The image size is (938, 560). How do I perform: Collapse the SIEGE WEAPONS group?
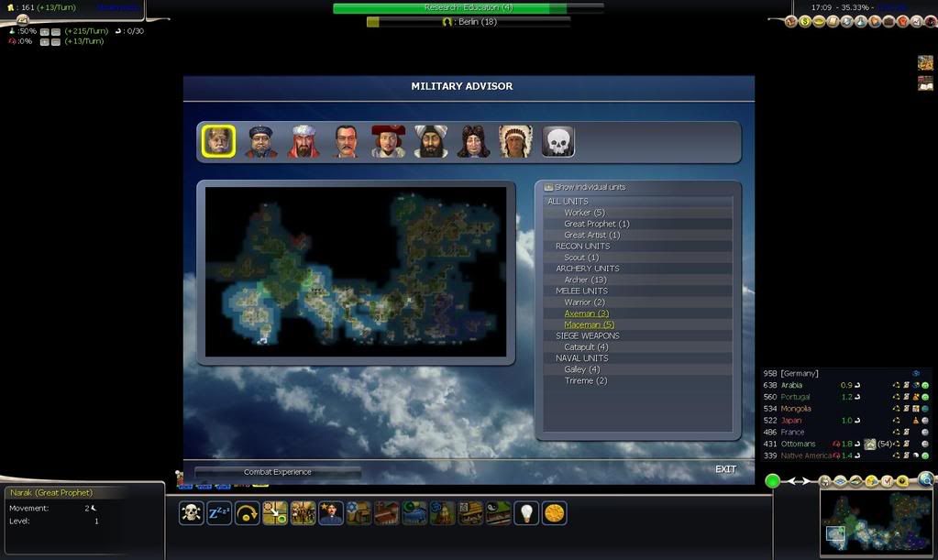coord(588,335)
